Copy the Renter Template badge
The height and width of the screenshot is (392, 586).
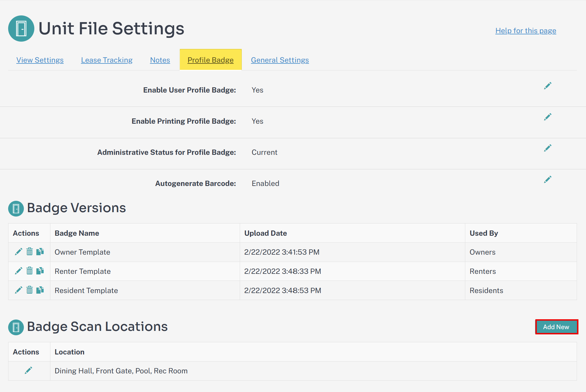click(40, 271)
